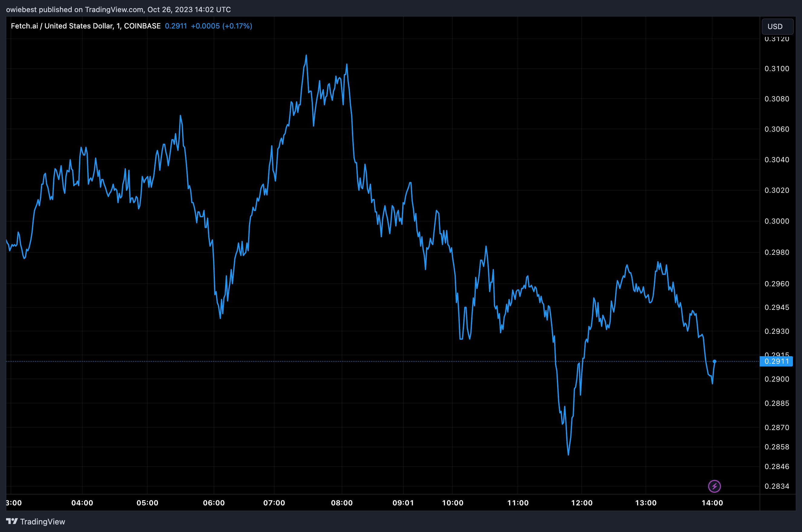Click the 13:00 time axis label

point(646,503)
